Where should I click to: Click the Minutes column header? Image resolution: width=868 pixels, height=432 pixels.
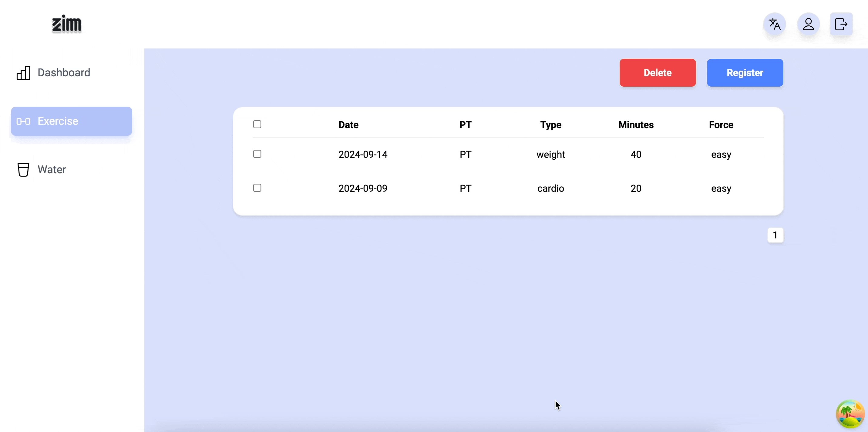tap(636, 125)
